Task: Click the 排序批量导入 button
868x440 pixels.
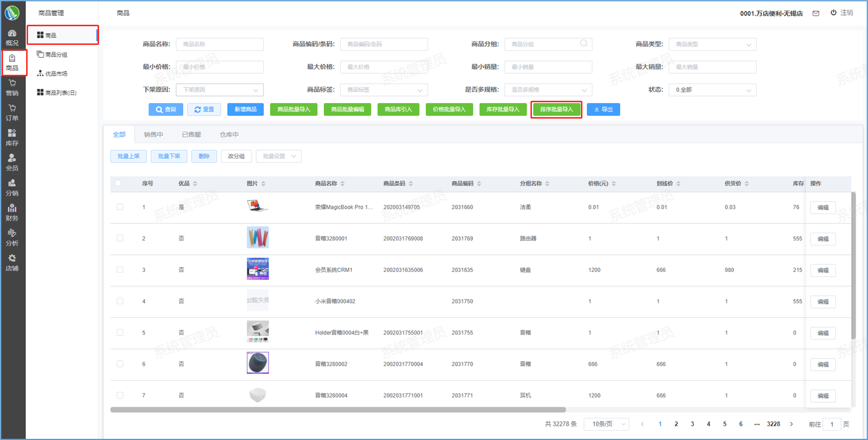Action: pos(556,109)
